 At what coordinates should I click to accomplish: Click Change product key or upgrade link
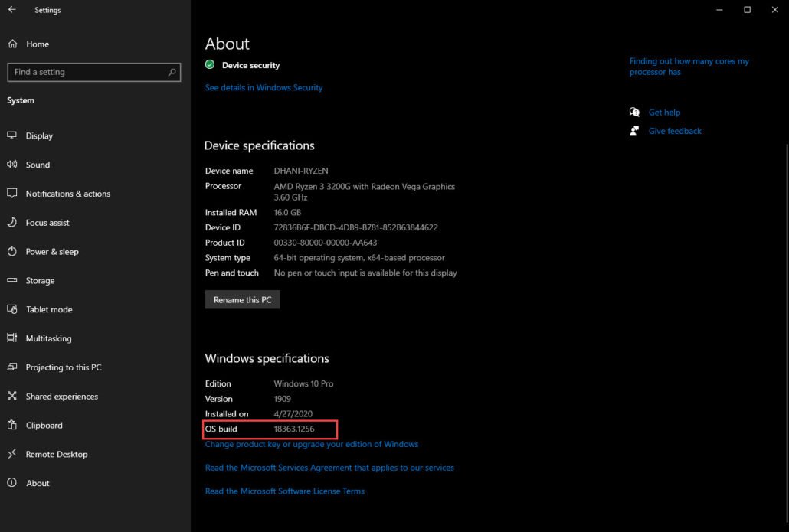tap(312, 444)
